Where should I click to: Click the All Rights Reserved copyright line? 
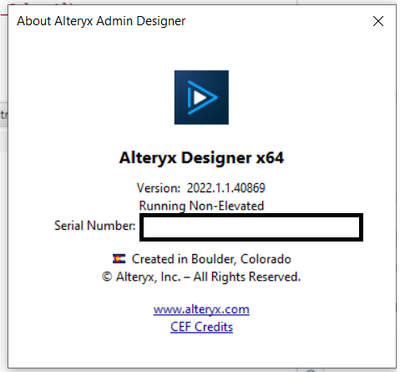click(x=201, y=277)
